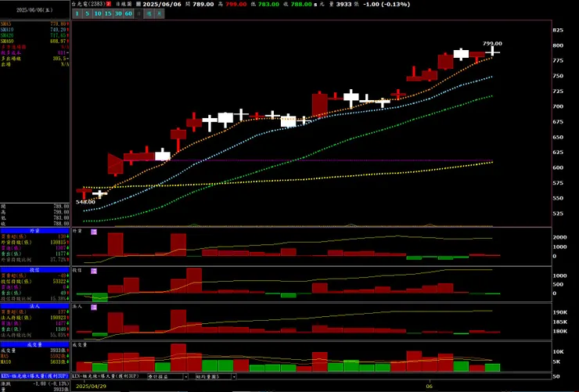
Task: Select the daily (日) chart period button
Action: click(138, 13)
